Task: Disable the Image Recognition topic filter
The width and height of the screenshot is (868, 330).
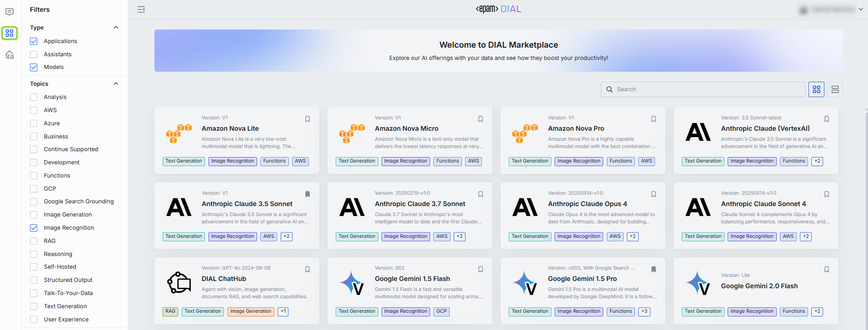Action: pyautogui.click(x=34, y=228)
